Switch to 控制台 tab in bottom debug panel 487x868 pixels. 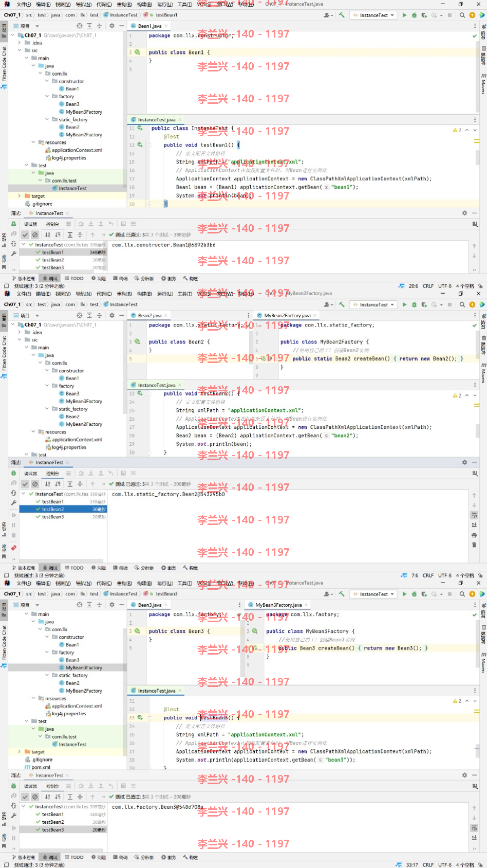point(52,786)
